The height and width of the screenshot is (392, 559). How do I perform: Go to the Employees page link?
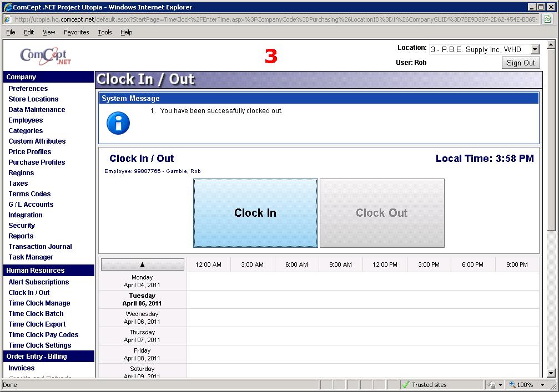click(x=26, y=120)
